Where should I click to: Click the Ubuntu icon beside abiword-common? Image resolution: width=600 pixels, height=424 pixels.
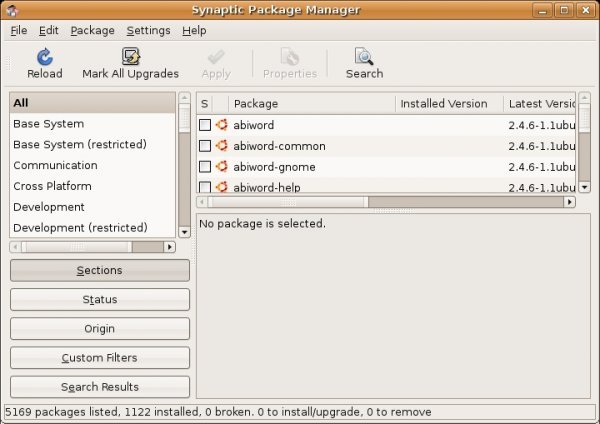click(x=222, y=146)
